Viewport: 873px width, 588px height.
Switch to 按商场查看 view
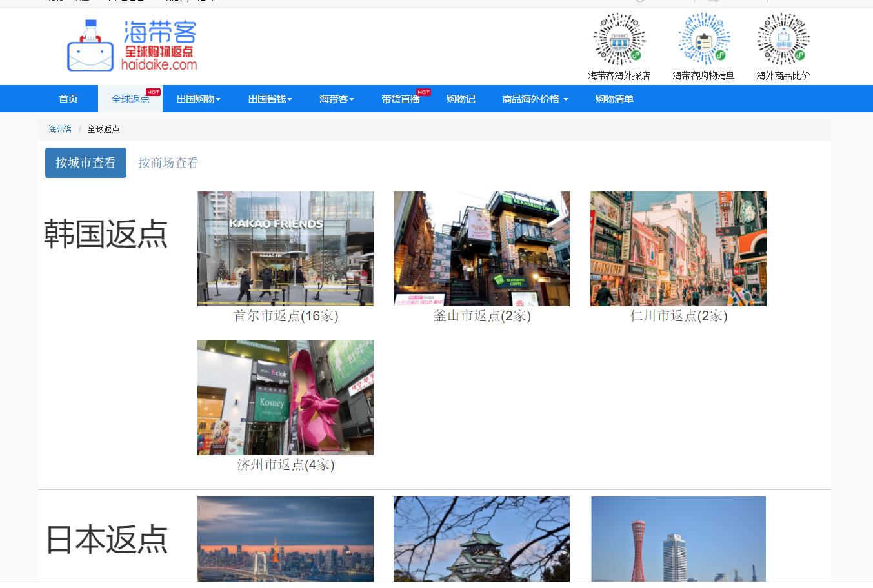point(167,162)
